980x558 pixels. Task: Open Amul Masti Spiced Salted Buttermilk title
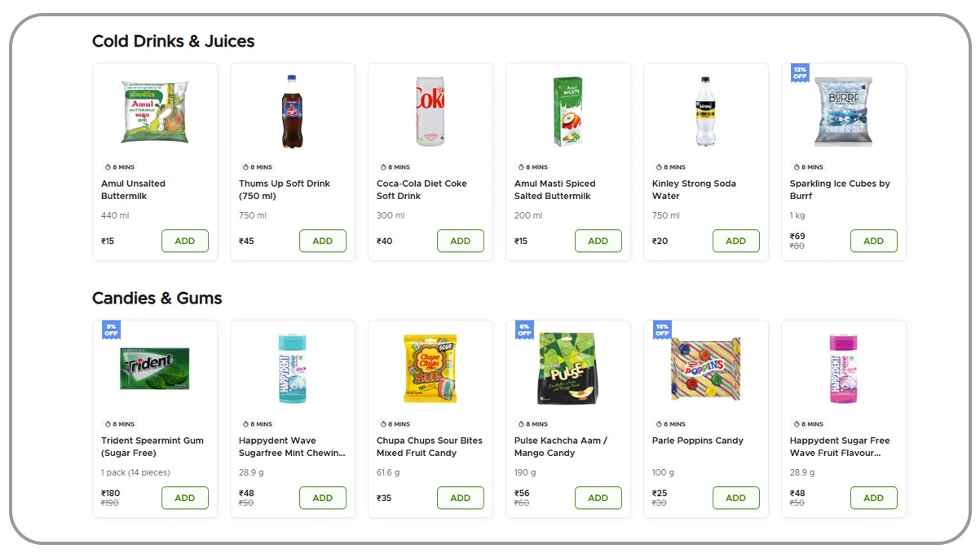click(x=555, y=190)
